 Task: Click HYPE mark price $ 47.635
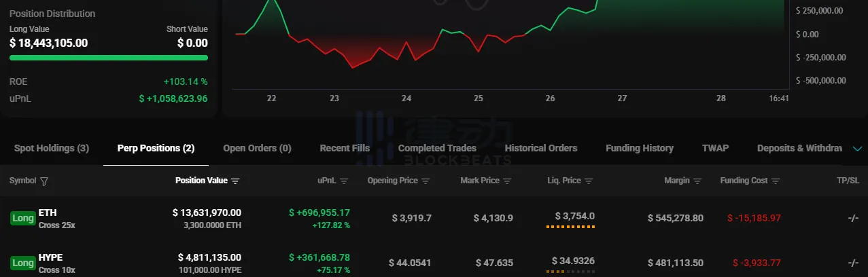(496, 263)
